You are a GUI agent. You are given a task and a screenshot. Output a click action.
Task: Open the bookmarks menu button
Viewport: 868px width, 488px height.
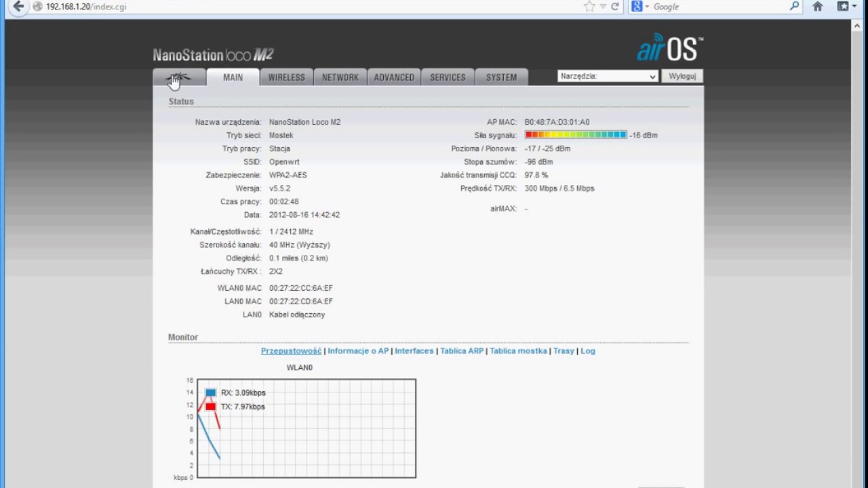(847, 7)
